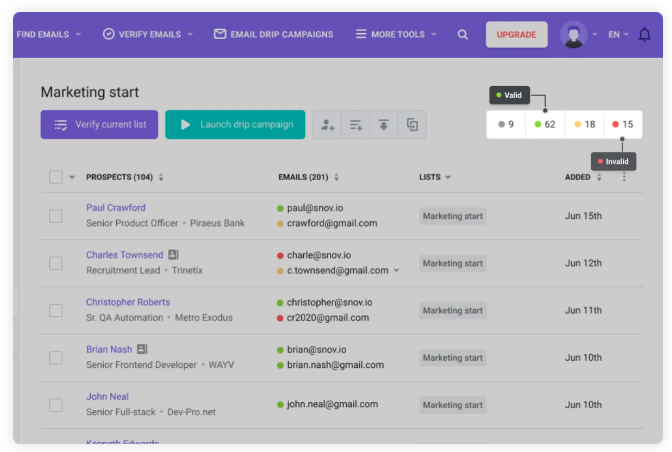Image resolution: width=672 pixels, height=452 pixels.
Task: Sort by Added column arrows
Action: [x=599, y=177]
